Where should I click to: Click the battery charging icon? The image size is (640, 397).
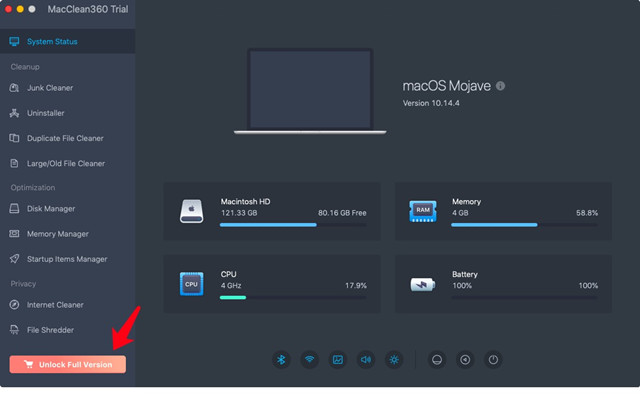(422, 284)
